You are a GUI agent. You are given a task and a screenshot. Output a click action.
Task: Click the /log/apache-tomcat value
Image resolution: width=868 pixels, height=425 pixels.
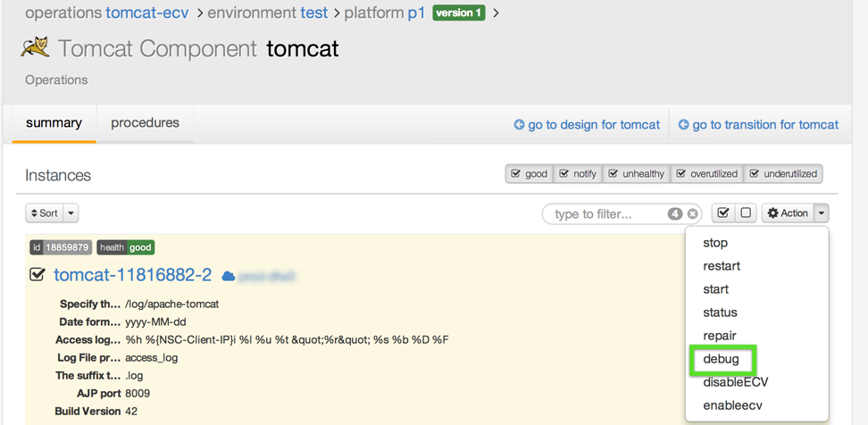coord(172,304)
